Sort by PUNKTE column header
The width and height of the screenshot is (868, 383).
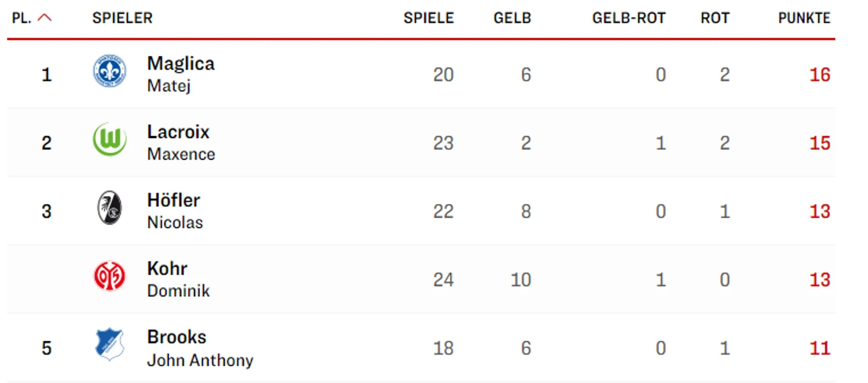[804, 18]
